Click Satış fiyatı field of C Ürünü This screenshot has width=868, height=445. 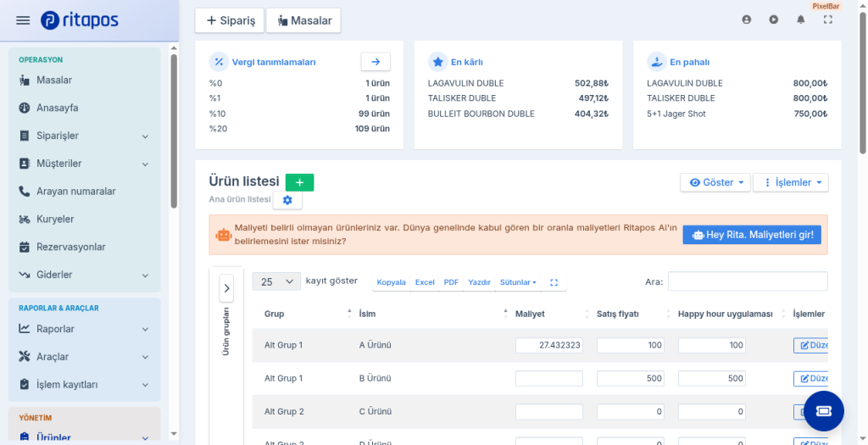631,412
